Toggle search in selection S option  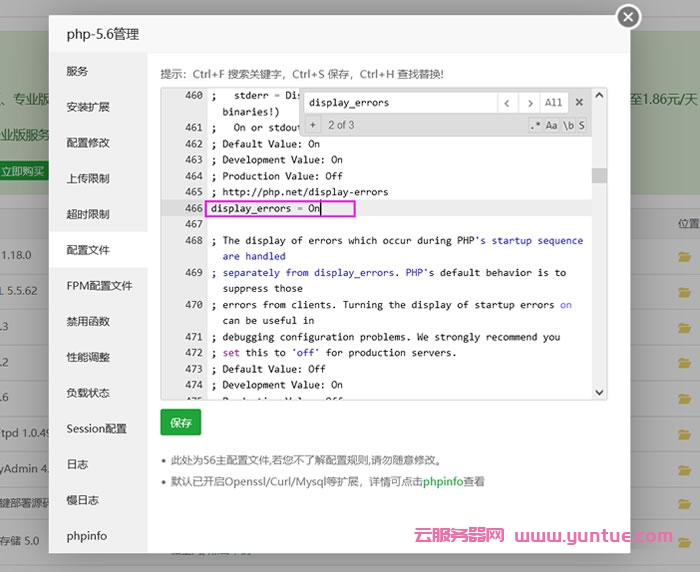coord(581,125)
